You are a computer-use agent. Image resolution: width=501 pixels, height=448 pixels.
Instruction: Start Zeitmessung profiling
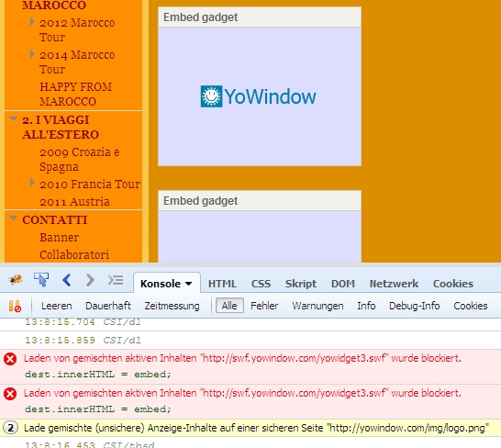click(172, 306)
